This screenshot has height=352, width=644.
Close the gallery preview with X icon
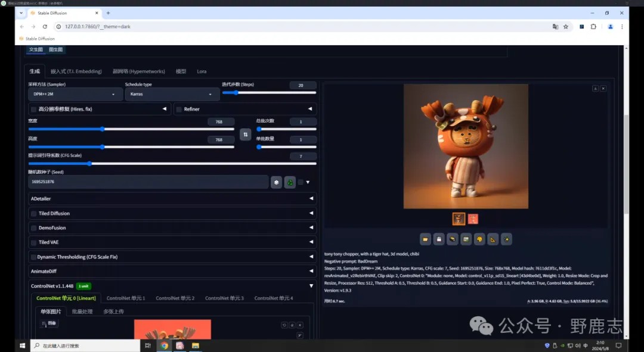[603, 88]
